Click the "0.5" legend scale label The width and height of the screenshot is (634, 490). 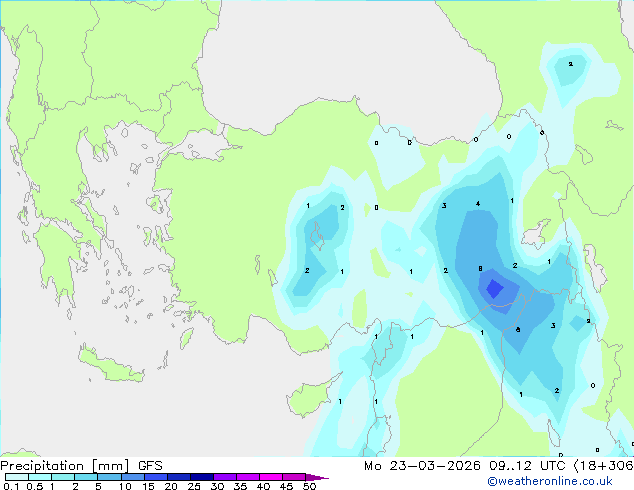pyautogui.click(x=35, y=486)
